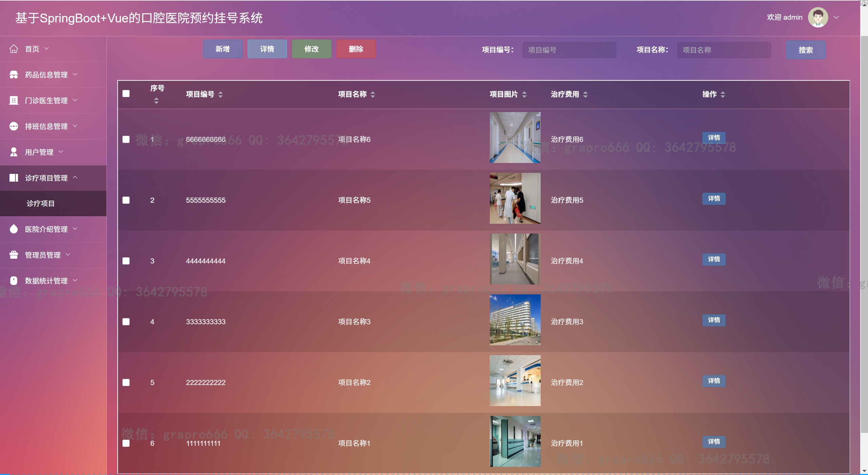Open the 数据统计管理 menu
This screenshot has width=868, height=475.
pos(46,281)
